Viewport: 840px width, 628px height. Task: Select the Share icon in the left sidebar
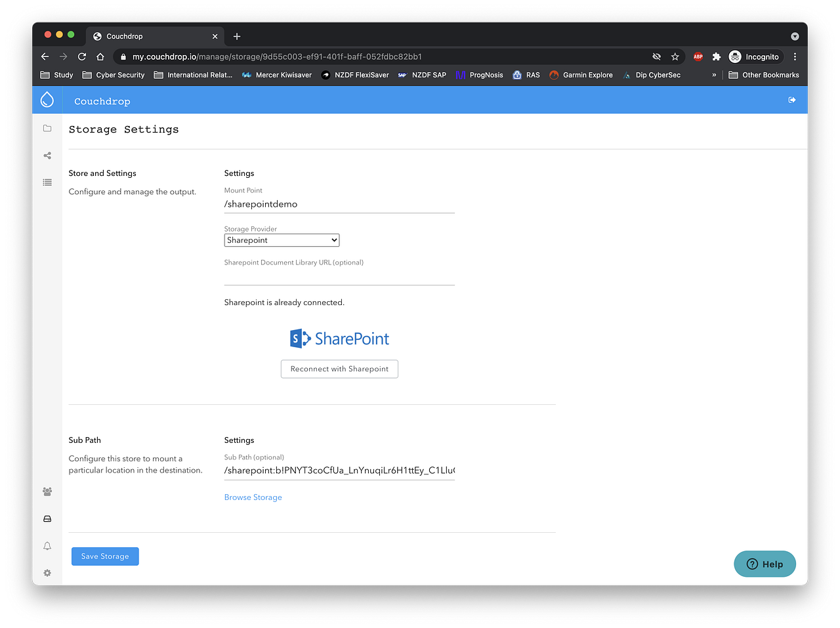(x=47, y=156)
